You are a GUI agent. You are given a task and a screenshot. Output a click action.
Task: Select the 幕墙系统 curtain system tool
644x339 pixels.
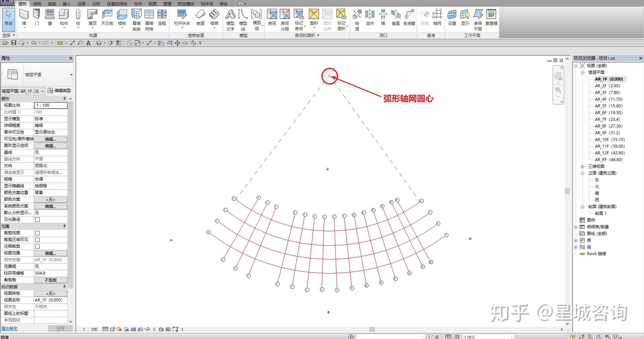[137, 20]
